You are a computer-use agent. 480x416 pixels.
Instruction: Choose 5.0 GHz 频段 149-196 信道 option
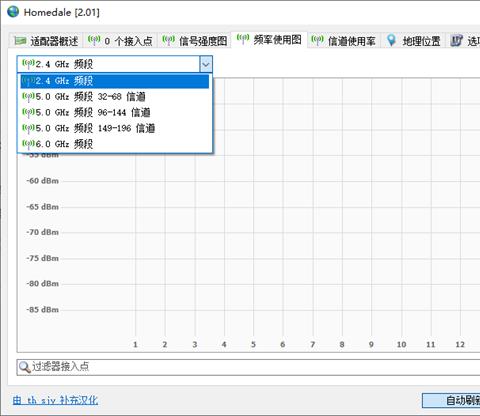(115, 128)
